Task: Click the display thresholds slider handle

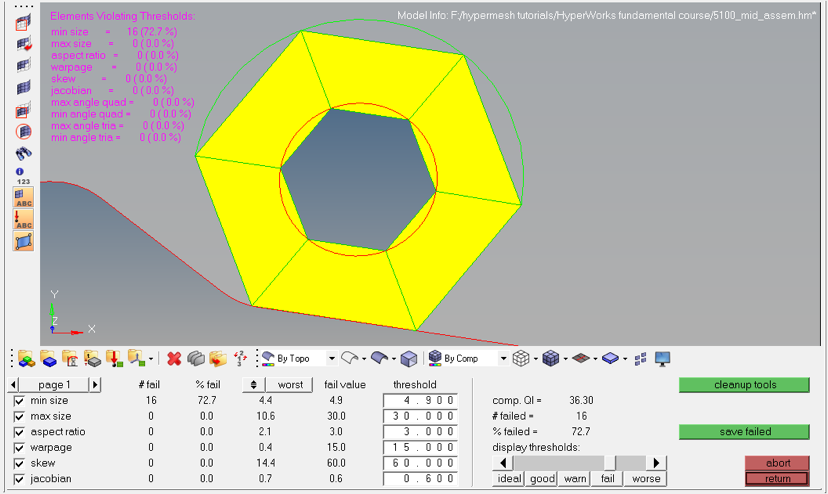Action: pyautogui.click(x=610, y=463)
